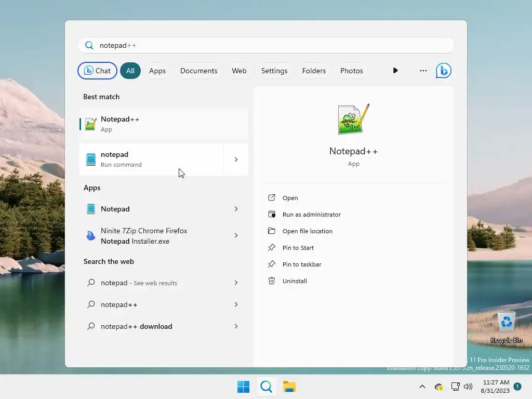Click the Bing icon at top right
This screenshot has height=399, width=532.
click(444, 71)
